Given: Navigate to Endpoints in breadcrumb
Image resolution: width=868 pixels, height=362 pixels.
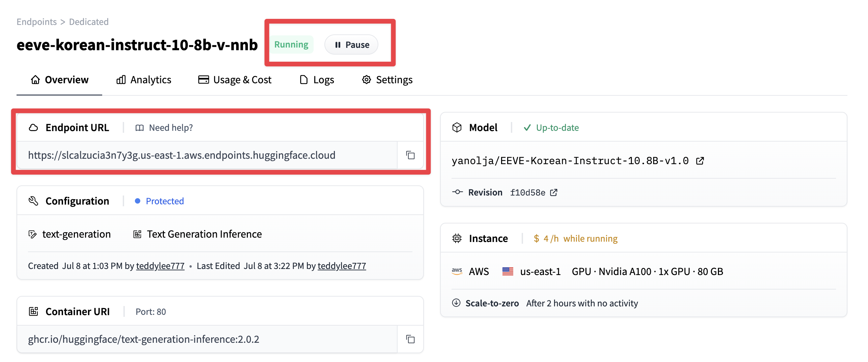Looking at the screenshot, I should pos(37,22).
